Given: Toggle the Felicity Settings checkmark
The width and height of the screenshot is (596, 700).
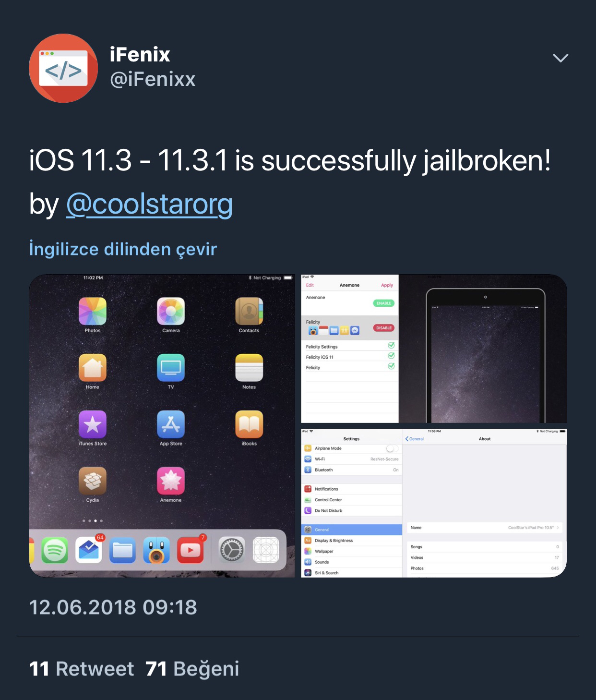Looking at the screenshot, I should tap(391, 345).
